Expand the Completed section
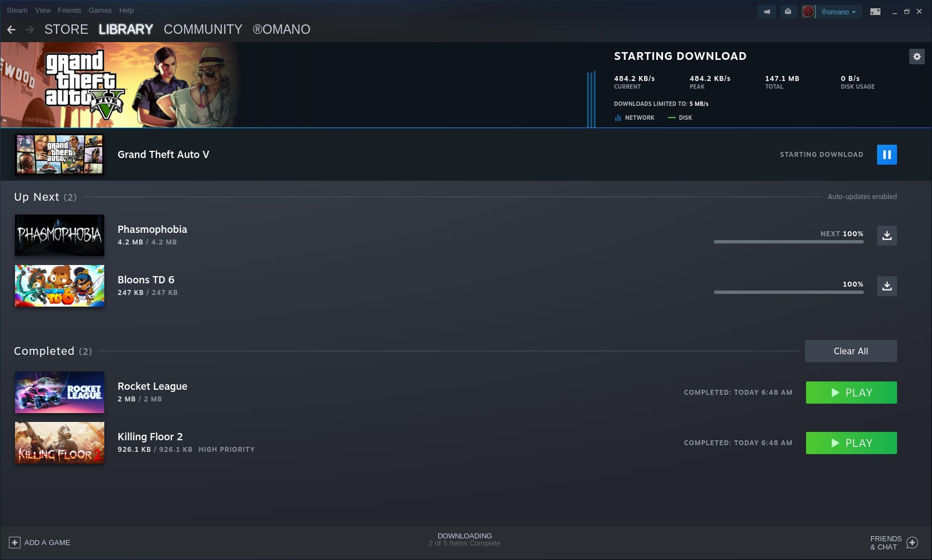932x560 pixels. pos(53,351)
